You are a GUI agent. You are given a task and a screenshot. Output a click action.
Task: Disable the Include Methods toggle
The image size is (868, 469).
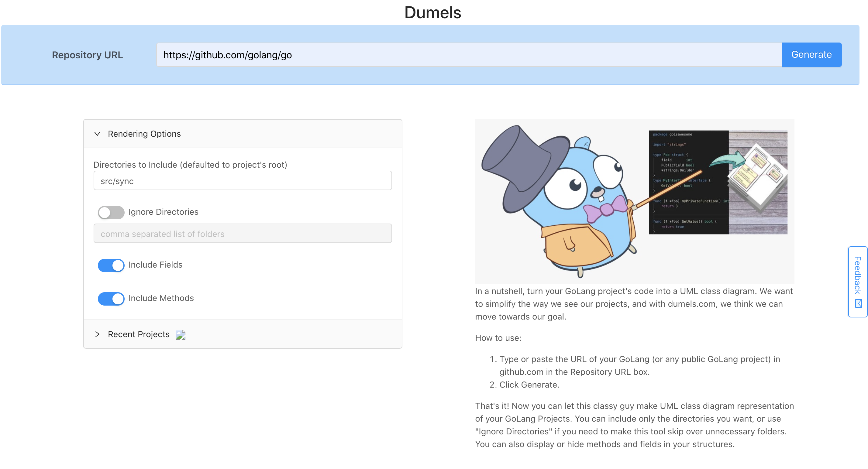point(111,298)
